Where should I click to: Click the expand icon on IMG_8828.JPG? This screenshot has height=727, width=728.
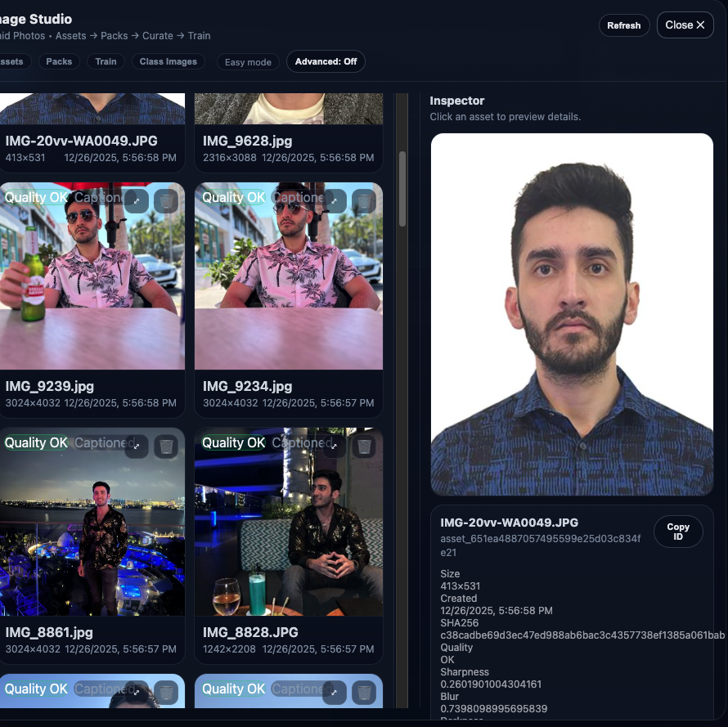click(334, 446)
